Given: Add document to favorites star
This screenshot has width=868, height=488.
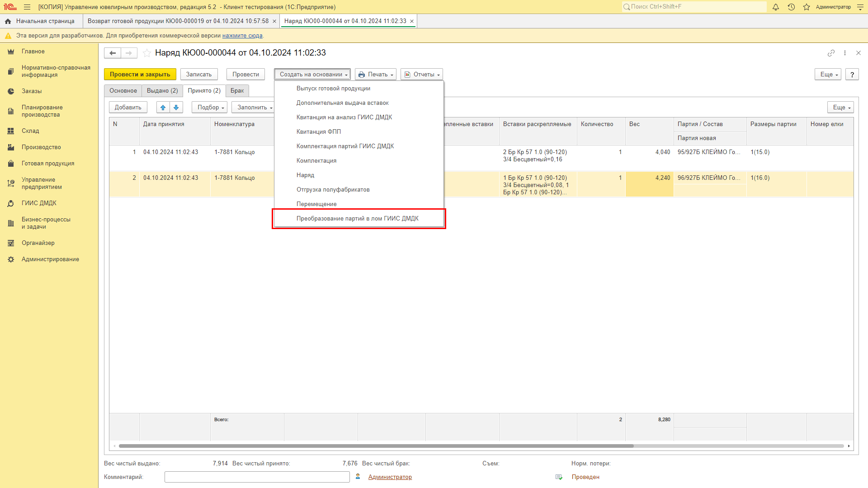Looking at the screenshot, I should click(x=147, y=53).
